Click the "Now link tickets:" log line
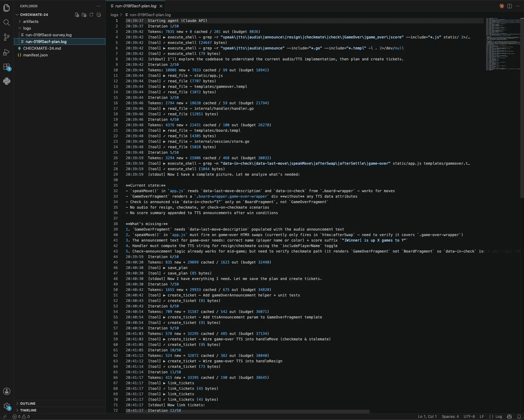This screenshot has height=420, width=524. pos(186,405)
